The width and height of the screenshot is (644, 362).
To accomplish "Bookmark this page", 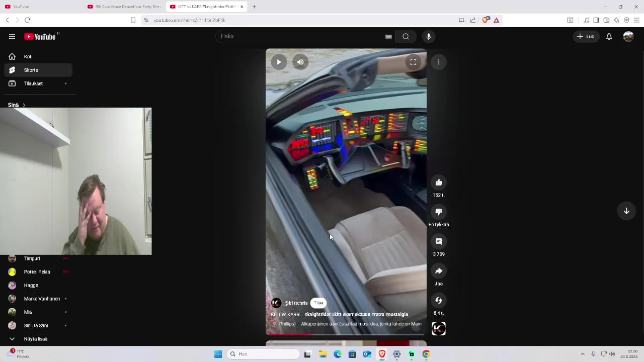I will click(x=133, y=20).
